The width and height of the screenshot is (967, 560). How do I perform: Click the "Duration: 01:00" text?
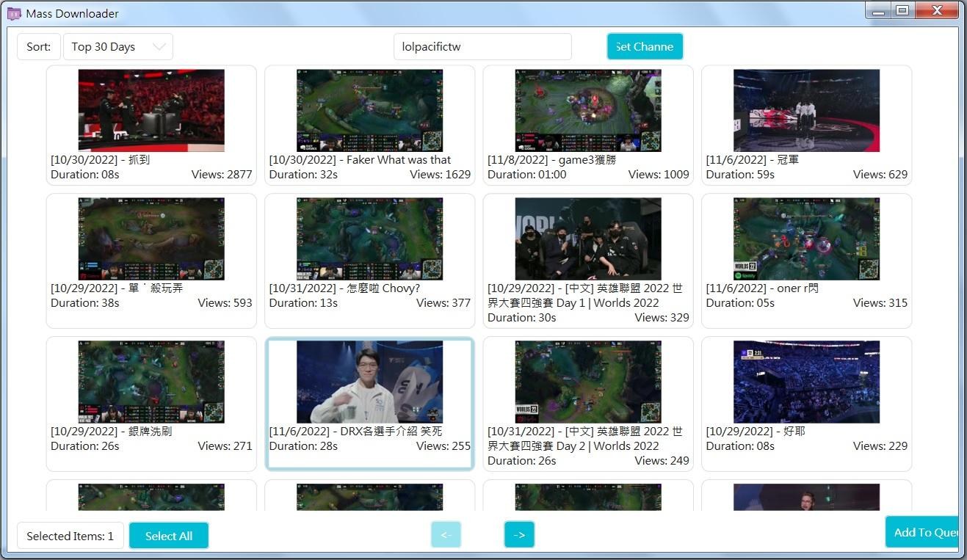[x=527, y=175]
